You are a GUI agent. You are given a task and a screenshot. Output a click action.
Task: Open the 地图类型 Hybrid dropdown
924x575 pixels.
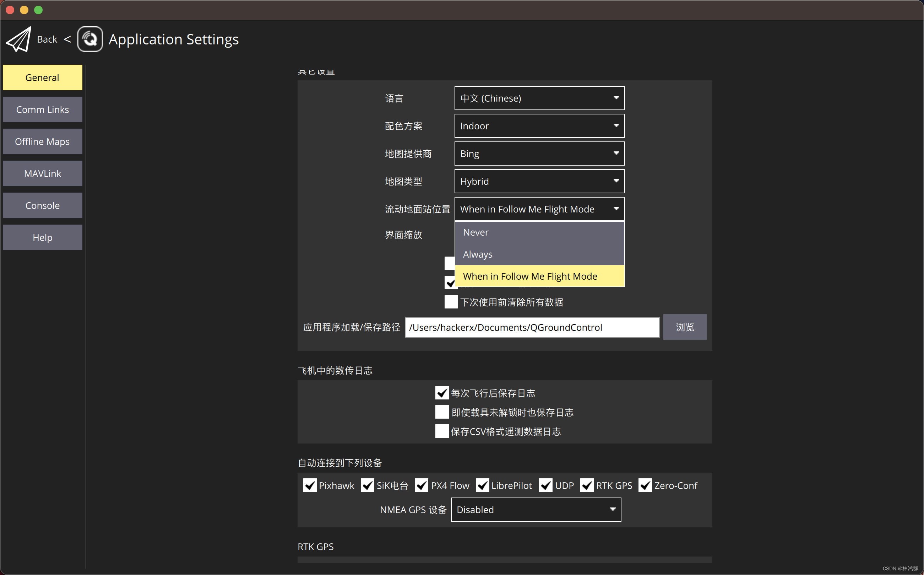[x=539, y=181]
